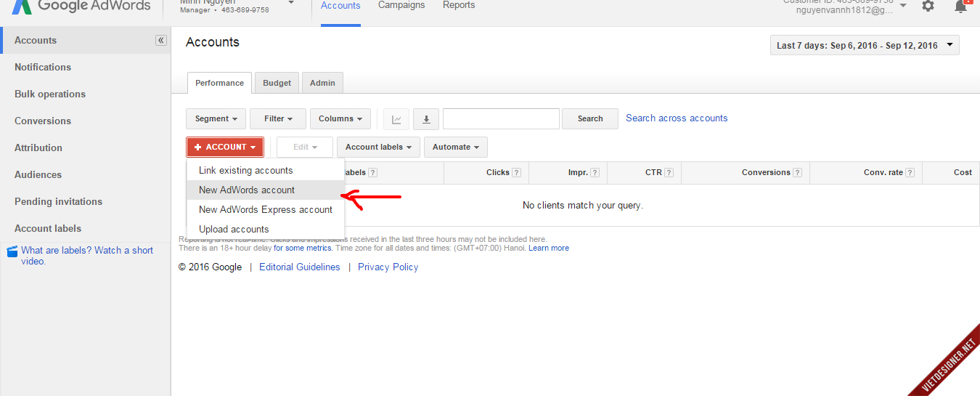Click the Learn more link
The height and width of the screenshot is (396, 980).
point(549,248)
